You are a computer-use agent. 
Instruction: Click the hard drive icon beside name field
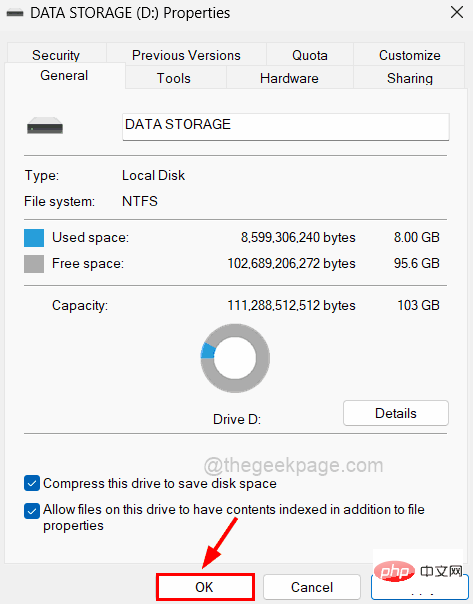point(45,126)
